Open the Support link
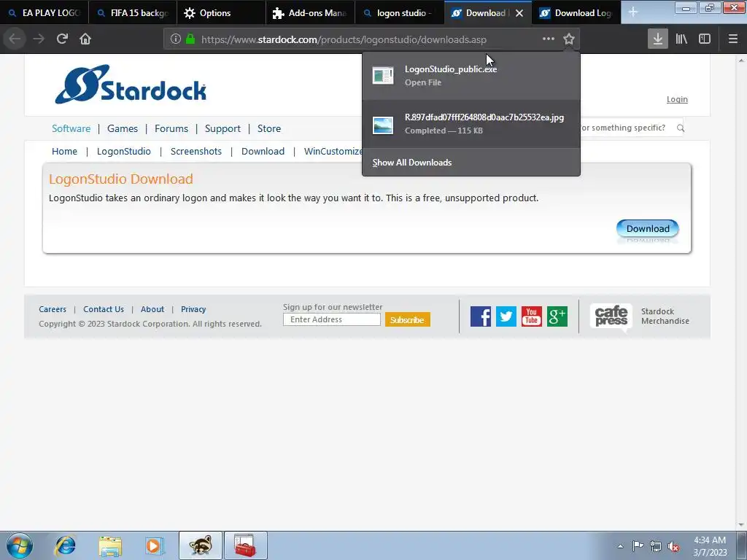Viewport: 747px width, 560px height. 222,128
